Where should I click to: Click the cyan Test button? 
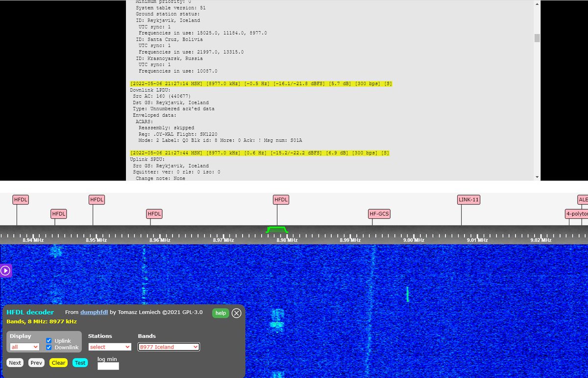coord(80,363)
